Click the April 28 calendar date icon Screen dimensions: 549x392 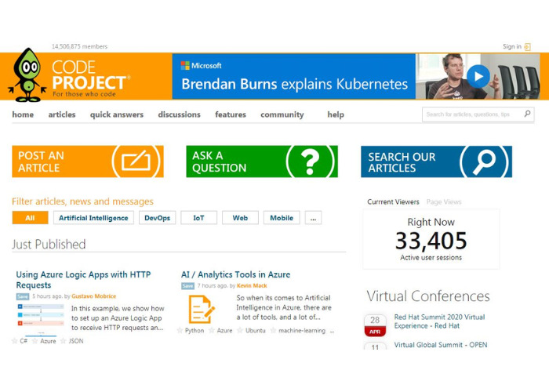click(375, 324)
